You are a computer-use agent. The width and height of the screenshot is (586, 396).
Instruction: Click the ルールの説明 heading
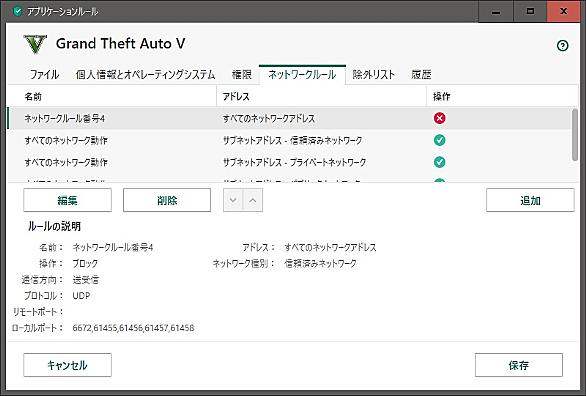tap(54, 226)
